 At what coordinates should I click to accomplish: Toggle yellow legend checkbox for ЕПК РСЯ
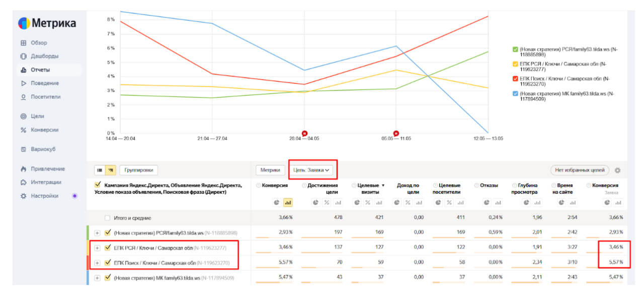515,64
